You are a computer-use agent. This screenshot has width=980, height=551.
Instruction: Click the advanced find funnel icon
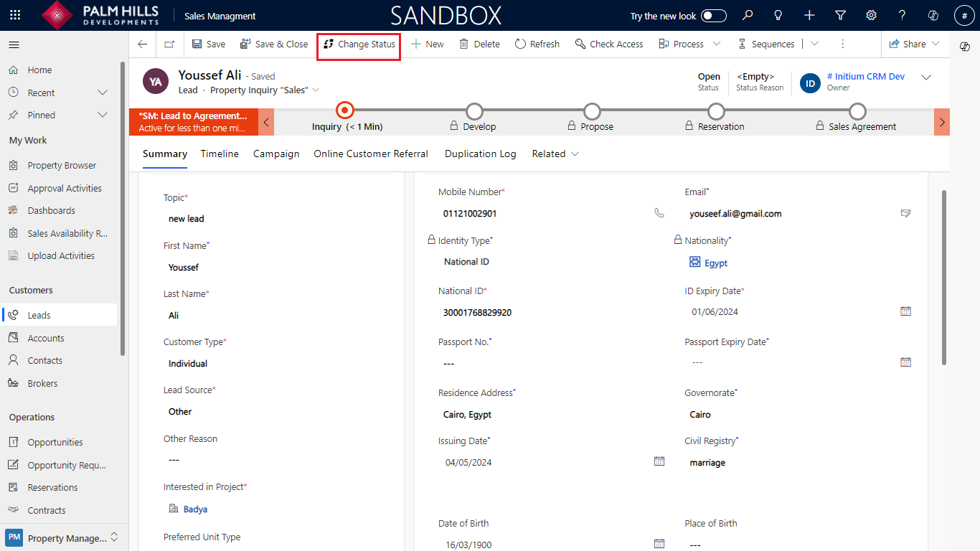pos(840,15)
